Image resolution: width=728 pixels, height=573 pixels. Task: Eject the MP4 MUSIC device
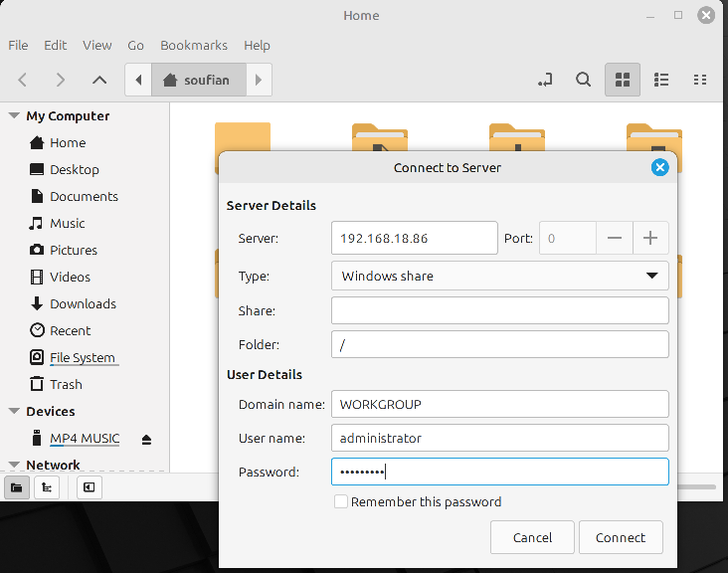coord(146,439)
